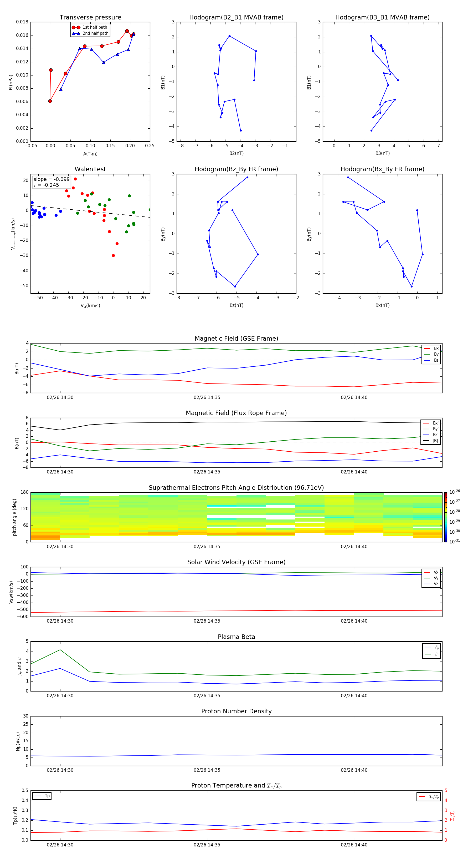Viewport: 473px width, 868px height.
Task: Click the 'slope = -0.099' annotation
Action: pyautogui.click(x=52, y=179)
